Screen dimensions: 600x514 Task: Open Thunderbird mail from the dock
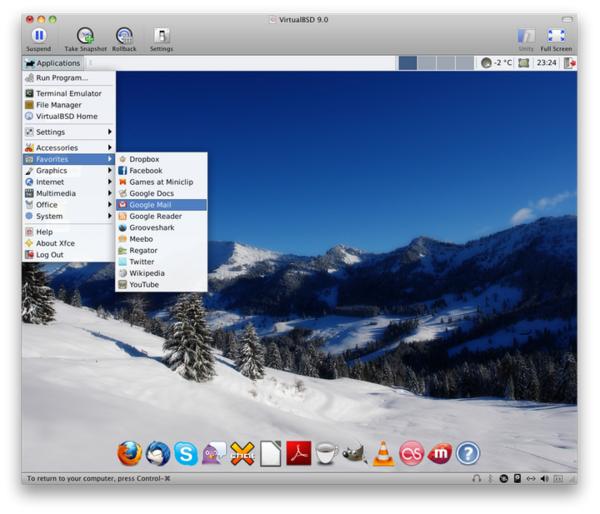click(157, 454)
